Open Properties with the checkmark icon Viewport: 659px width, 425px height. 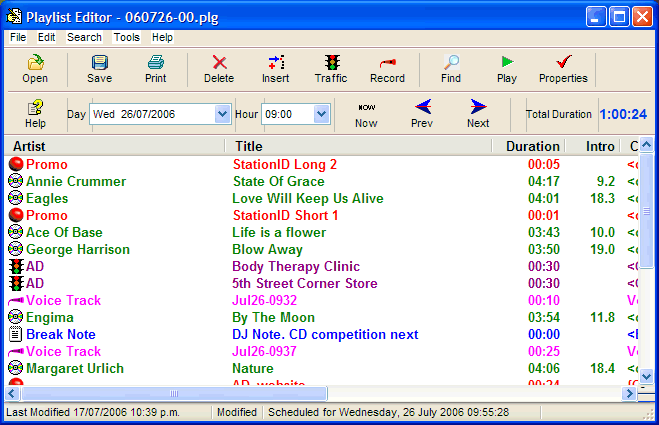(563, 62)
